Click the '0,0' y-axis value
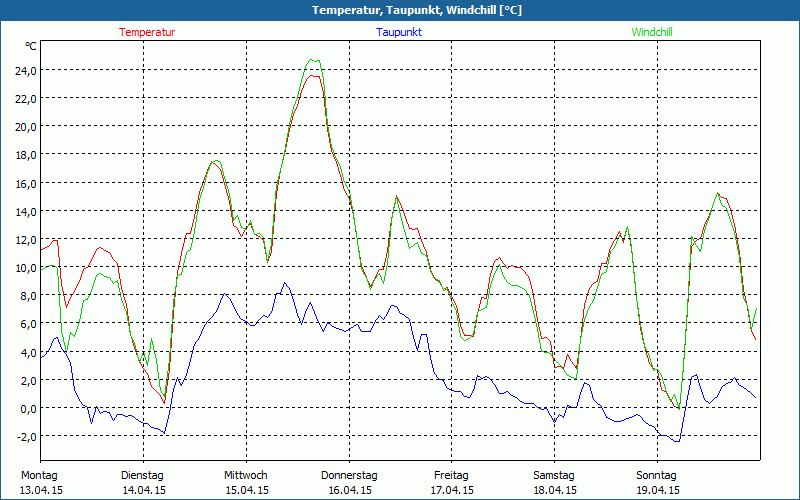 click(29, 408)
